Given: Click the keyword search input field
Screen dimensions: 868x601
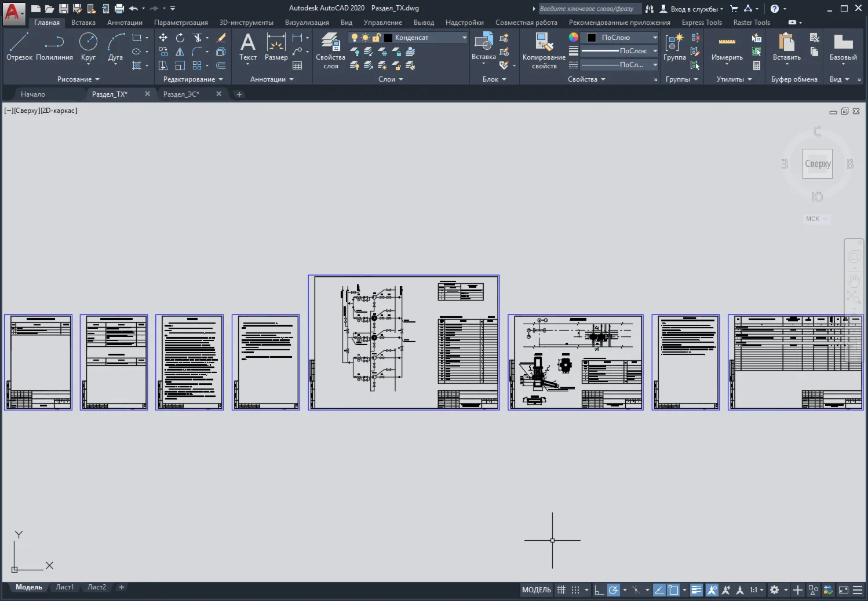Looking at the screenshot, I should (x=590, y=9).
